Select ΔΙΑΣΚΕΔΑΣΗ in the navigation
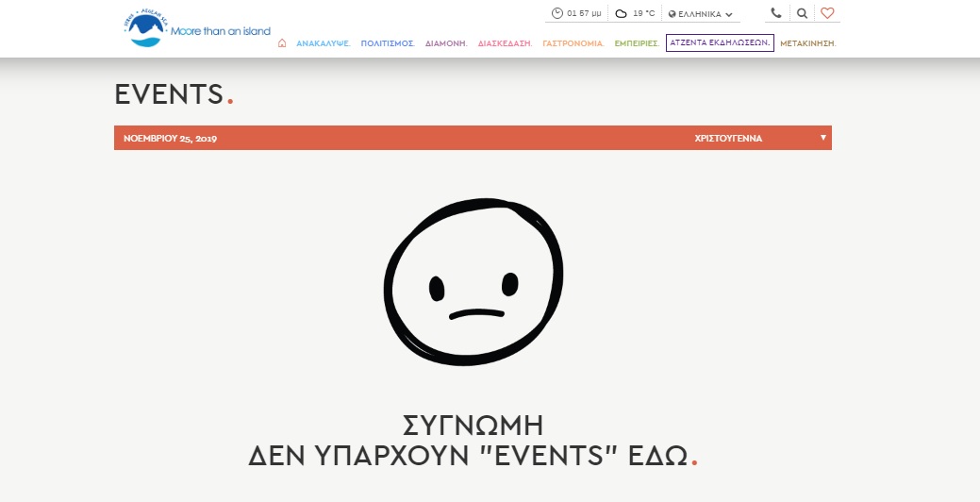The width and height of the screenshot is (980, 502). (x=505, y=43)
